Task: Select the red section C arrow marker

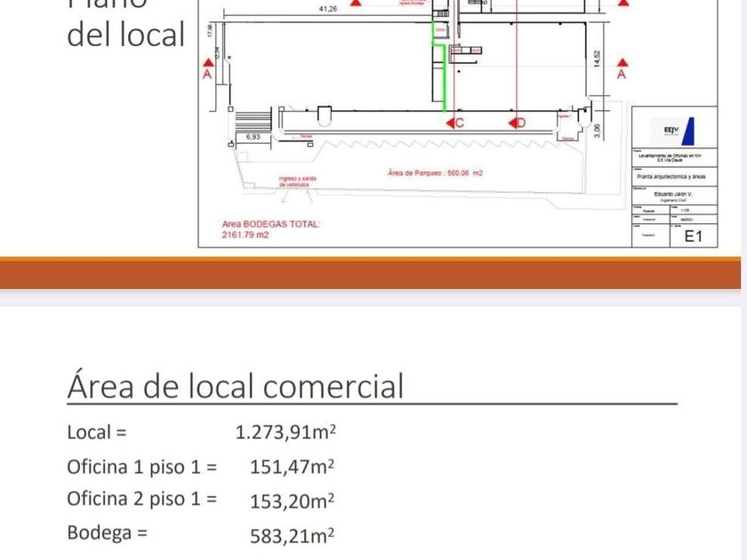Action: coord(451,123)
